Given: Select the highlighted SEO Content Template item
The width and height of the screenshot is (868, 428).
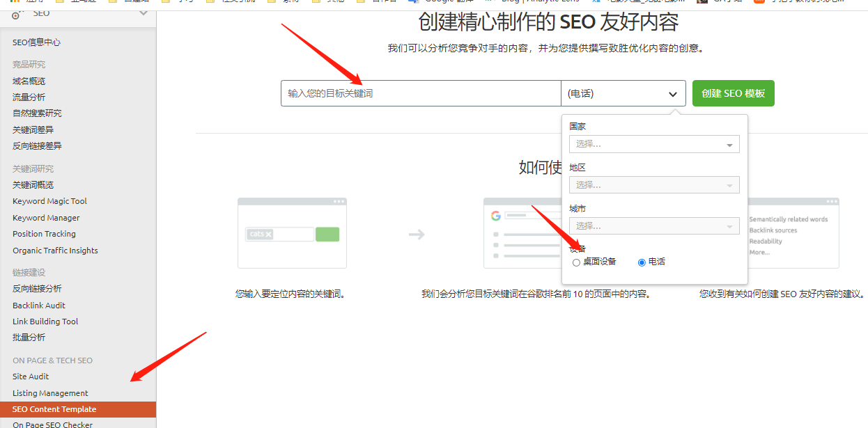Looking at the screenshot, I should [78, 409].
